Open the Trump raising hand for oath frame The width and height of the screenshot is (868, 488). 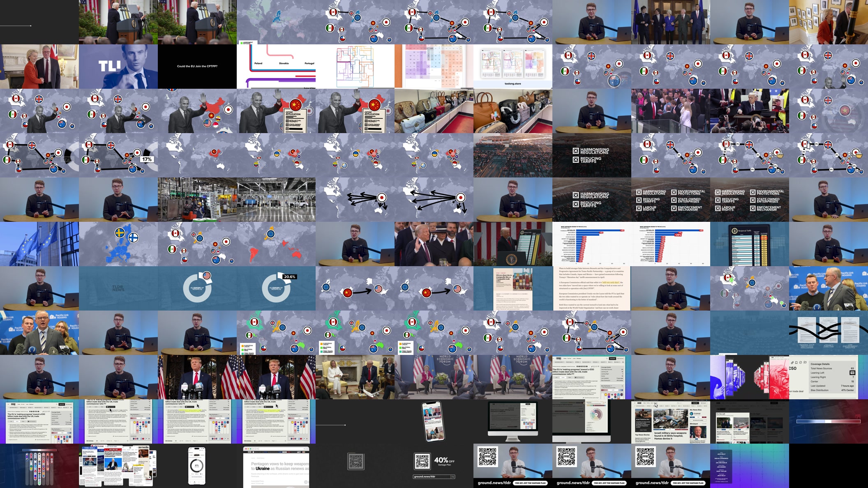pos(434,244)
